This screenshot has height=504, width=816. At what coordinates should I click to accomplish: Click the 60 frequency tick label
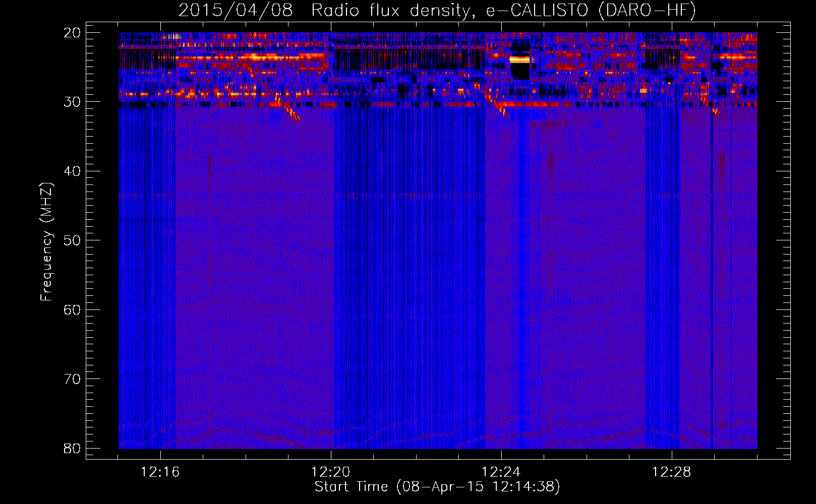pos(72,309)
